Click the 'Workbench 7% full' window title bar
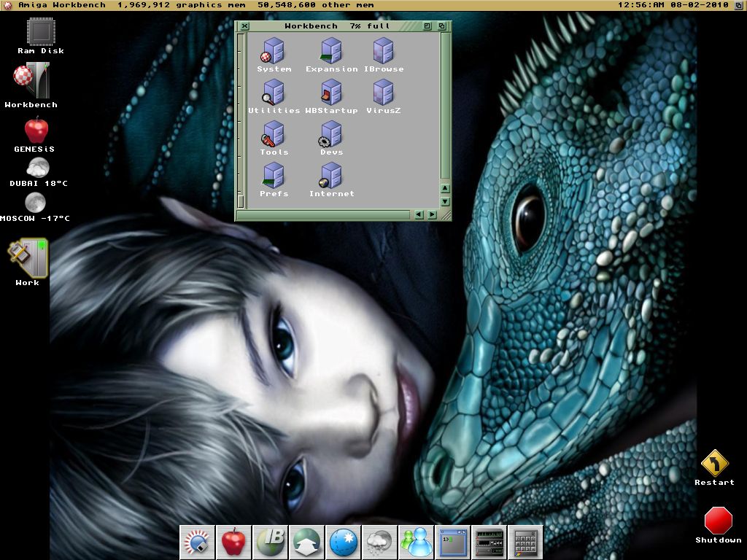The height and width of the screenshot is (560, 747). [x=336, y=26]
